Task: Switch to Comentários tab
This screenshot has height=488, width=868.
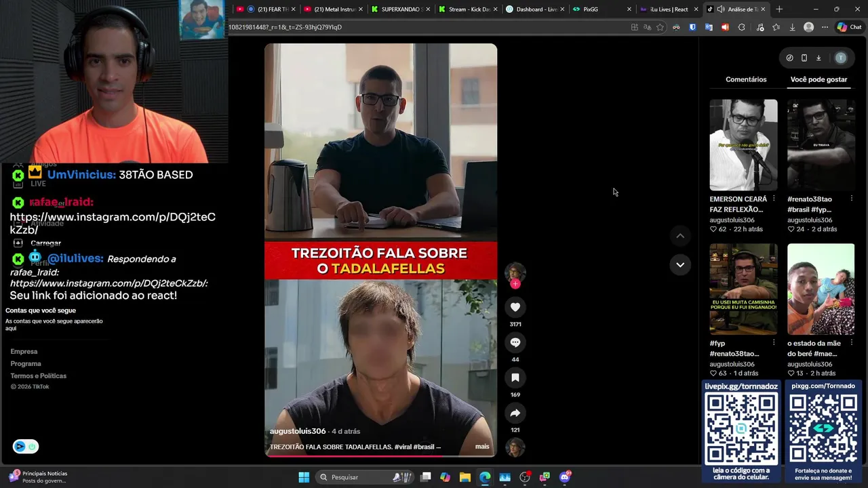Action: coord(746,79)
